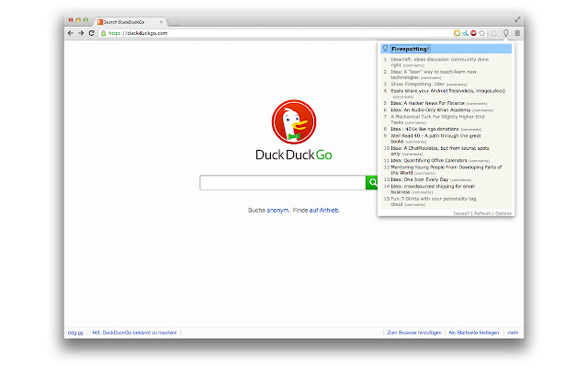This screenshot has width=588, height=368.
Task: Click the green padlock in address bar
Action: click(x=104, y=33)
